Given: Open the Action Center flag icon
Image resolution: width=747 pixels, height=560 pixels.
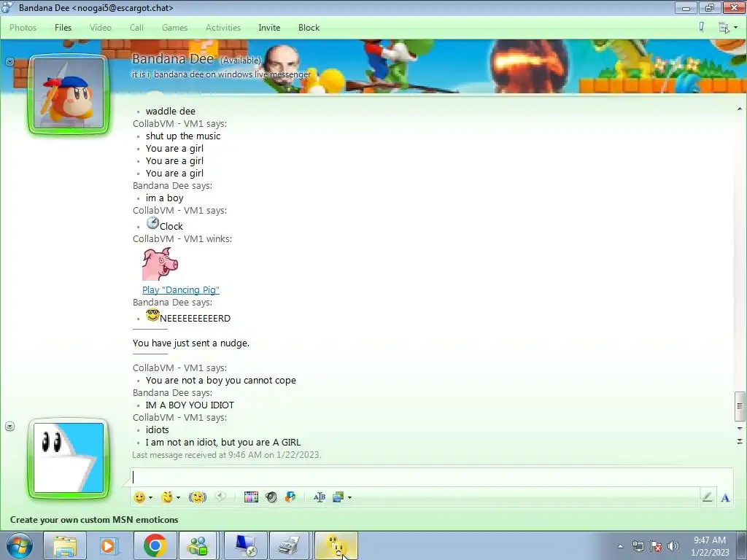Looking at the screenshot, I should 656,546.
